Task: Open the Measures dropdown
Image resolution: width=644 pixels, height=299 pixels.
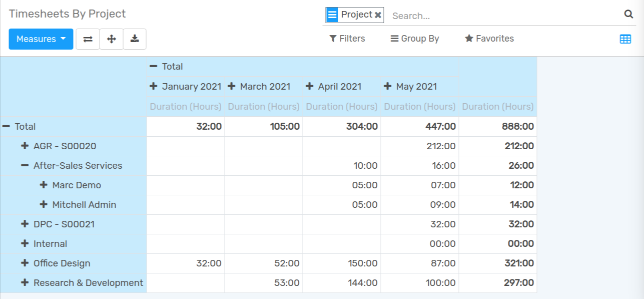Action: click(41, 39)
